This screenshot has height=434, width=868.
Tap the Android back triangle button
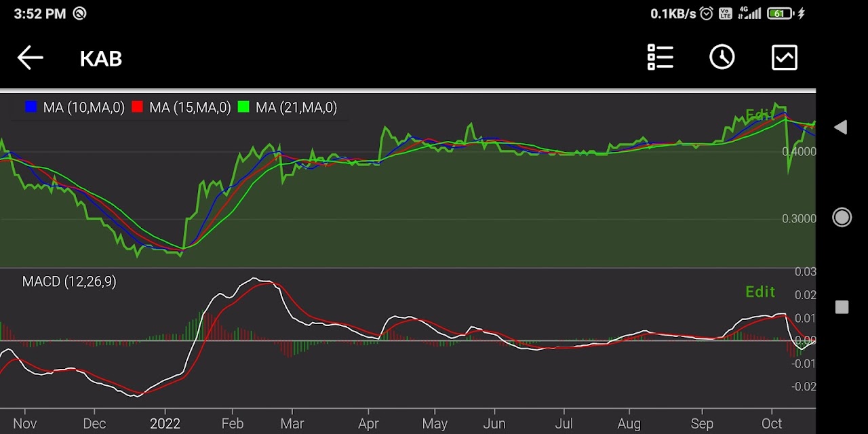click(841, 127)
